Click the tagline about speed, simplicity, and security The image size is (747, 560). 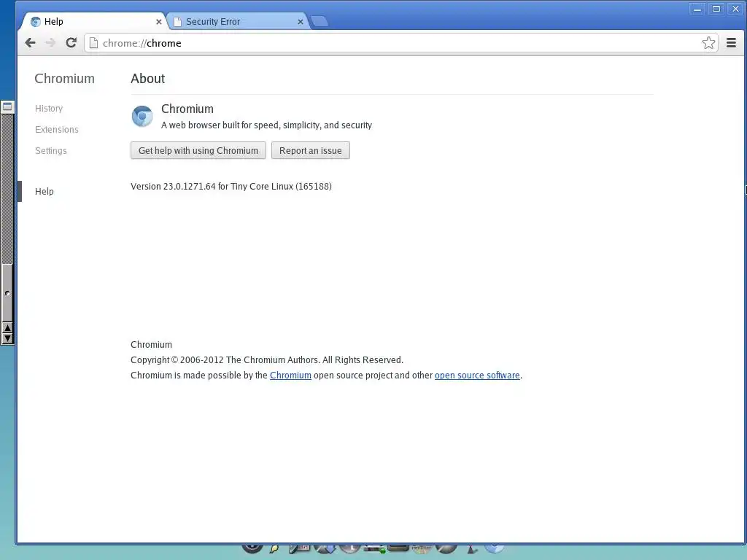click(266, 125)
